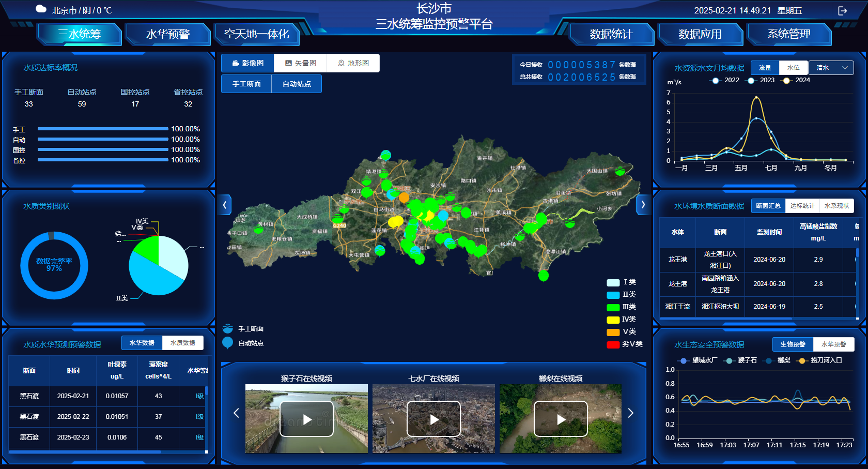Play the 椰梨在线视频 video
This screenshot has width=868, height=469.
click(561, 419)
